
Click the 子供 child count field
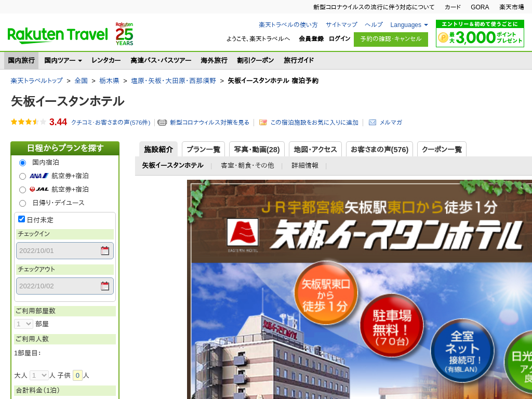(77, 375)
